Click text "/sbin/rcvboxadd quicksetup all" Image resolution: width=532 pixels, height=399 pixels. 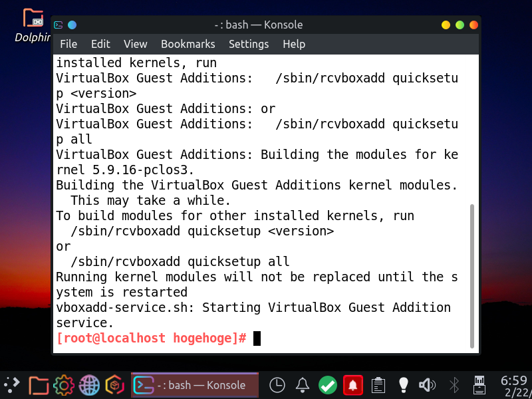[x=180, y=261]
